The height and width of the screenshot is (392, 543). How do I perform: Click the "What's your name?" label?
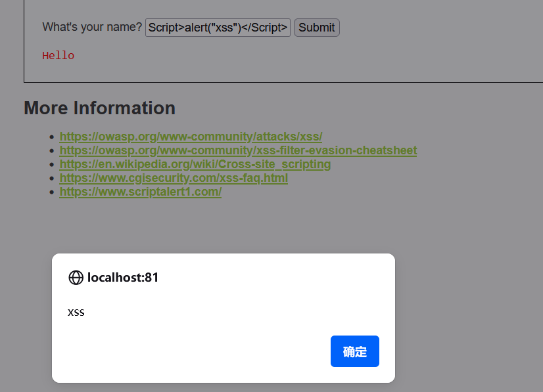point(92,27)
